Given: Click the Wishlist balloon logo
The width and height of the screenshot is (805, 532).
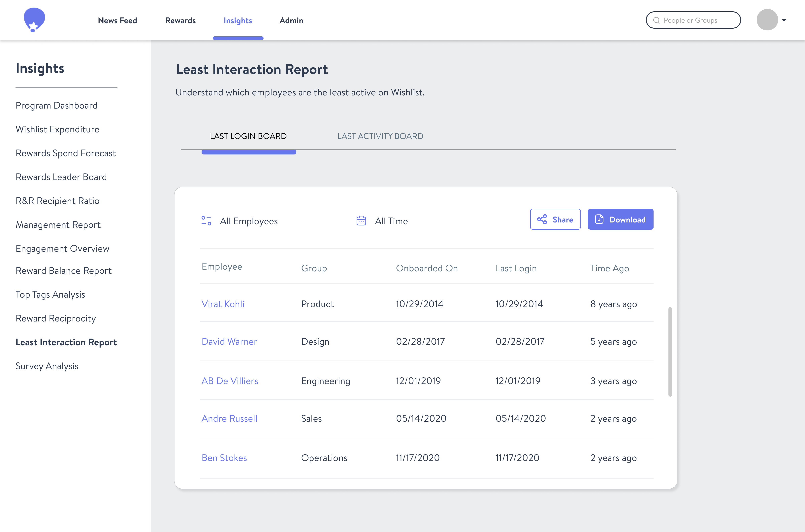Looking at the screenshot, I should pyautogui.click(x=34, y=20).
